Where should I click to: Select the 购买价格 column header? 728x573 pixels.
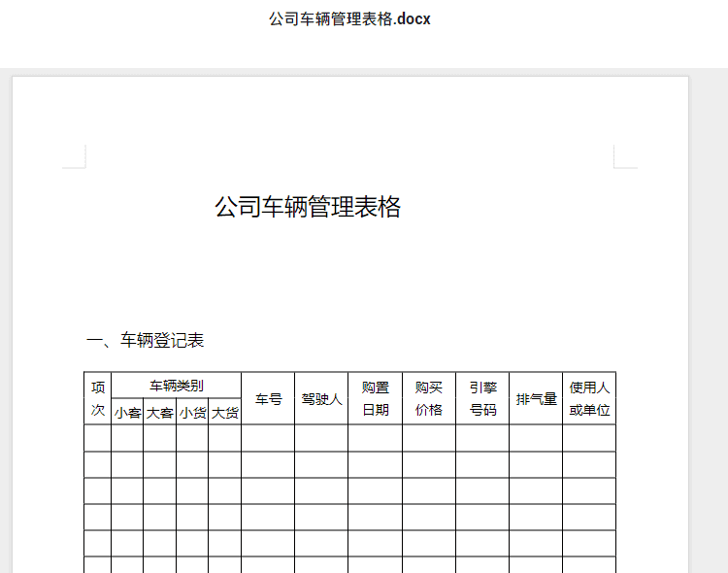[429, 398]
